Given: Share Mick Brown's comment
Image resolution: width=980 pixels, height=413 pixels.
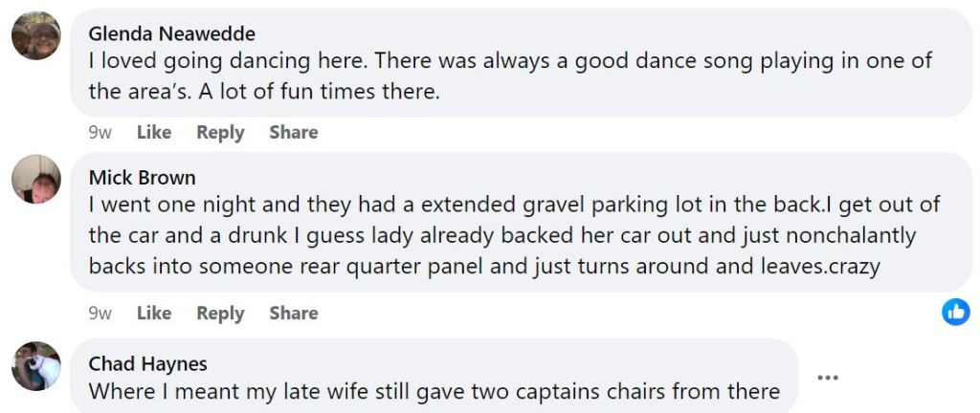Looking at the screenshot, I should [294, 314].
